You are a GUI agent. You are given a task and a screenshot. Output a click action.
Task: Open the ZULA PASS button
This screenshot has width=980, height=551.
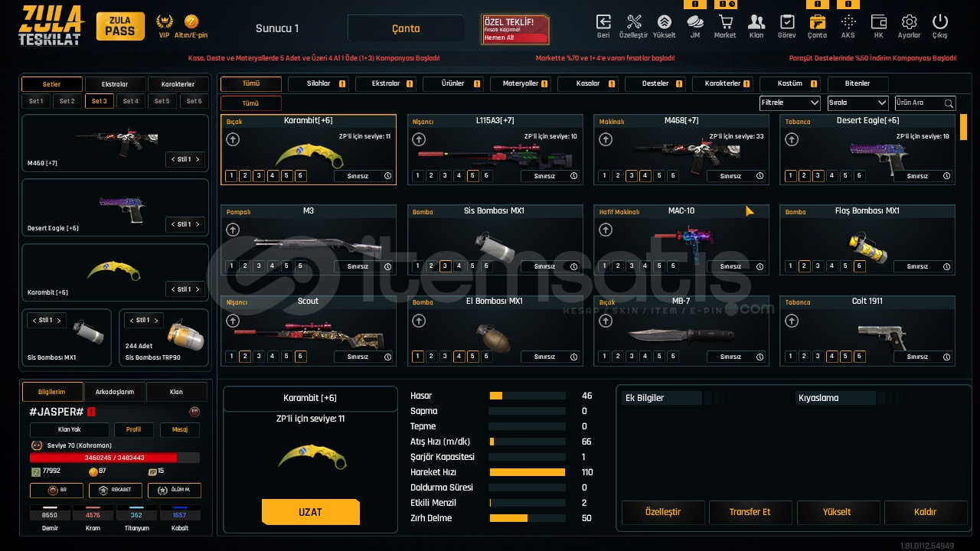pos(120,26)
